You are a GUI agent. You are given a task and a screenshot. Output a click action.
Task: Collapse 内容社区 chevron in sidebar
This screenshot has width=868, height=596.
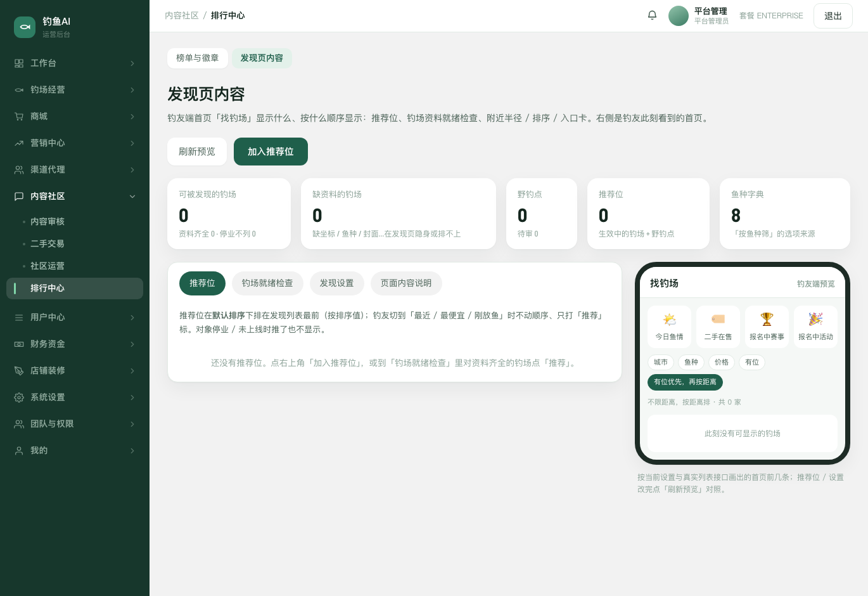click(x=132, y=197)
